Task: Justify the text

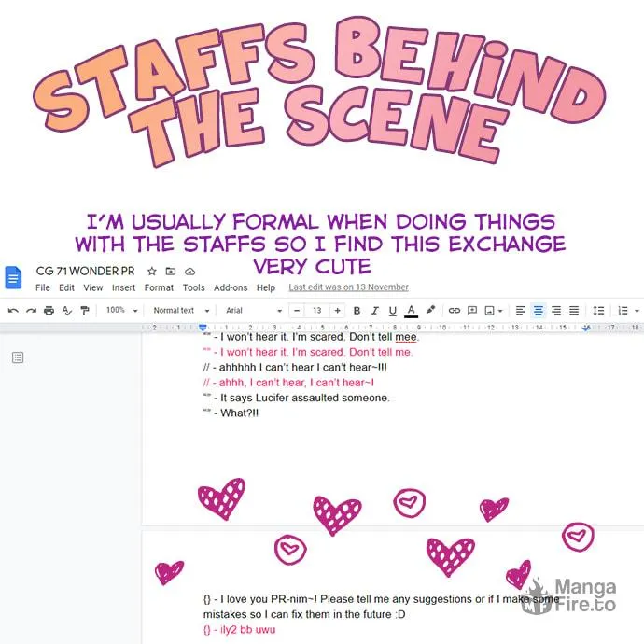Action: click(574, 311)
